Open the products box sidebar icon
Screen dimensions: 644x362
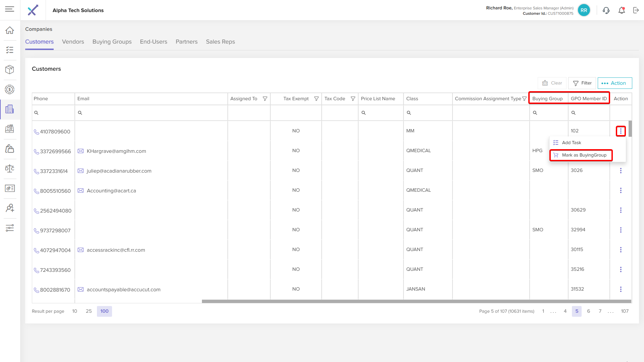10,70
